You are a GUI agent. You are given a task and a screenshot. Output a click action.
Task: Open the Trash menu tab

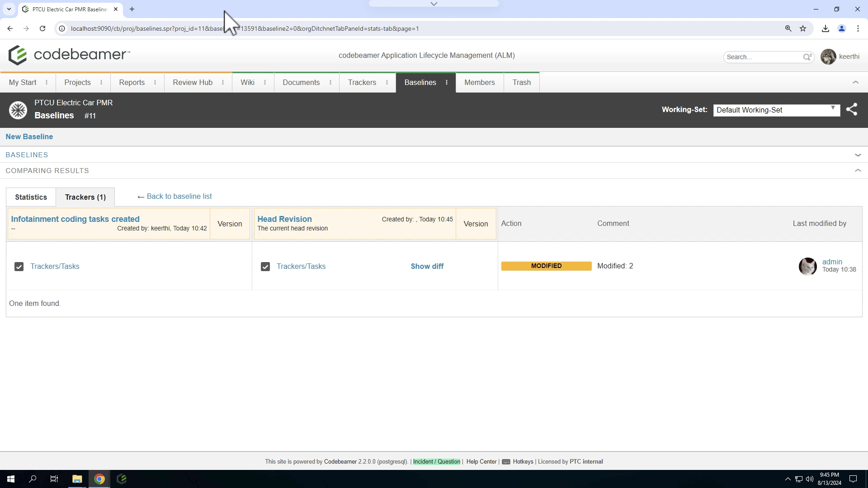[x=522, y=83]
